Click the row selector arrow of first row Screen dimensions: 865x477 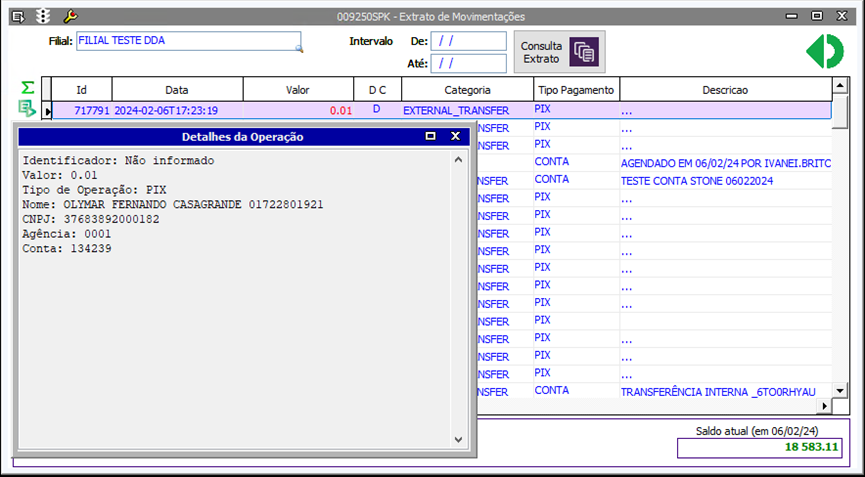[x=47, y=111]
